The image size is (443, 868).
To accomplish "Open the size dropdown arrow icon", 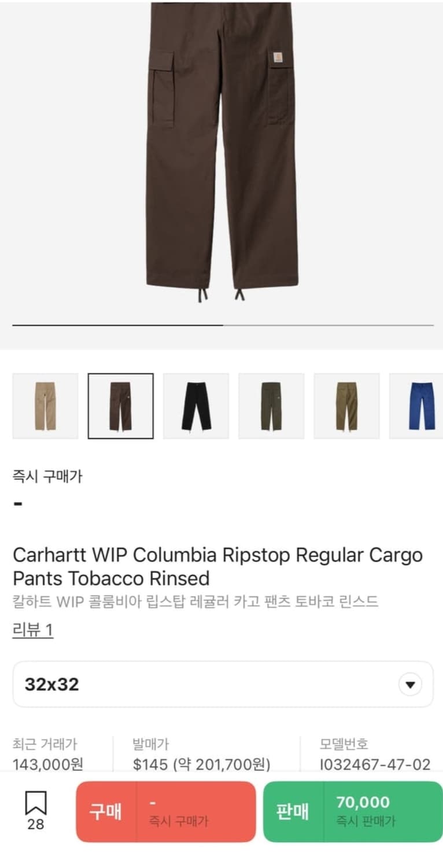I will coord(410,685).
